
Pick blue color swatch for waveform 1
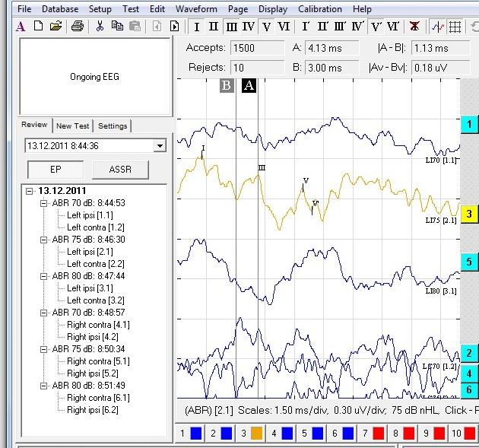(196, 434)
